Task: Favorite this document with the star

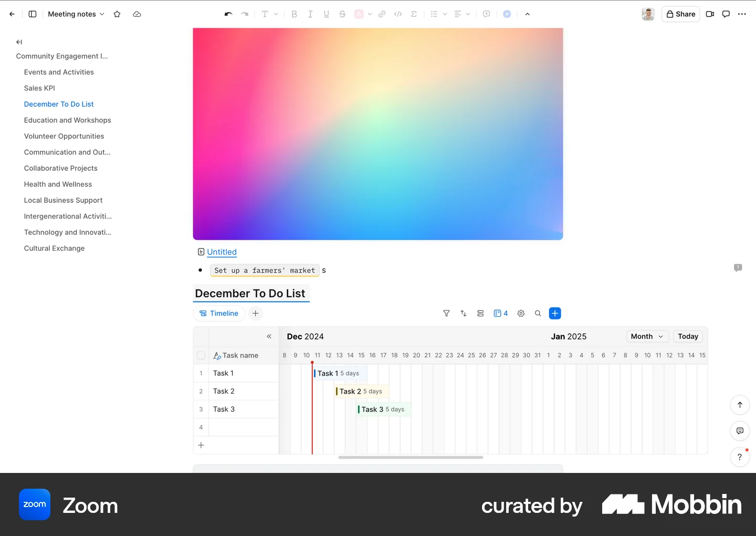Action: [x=117, y=14]
